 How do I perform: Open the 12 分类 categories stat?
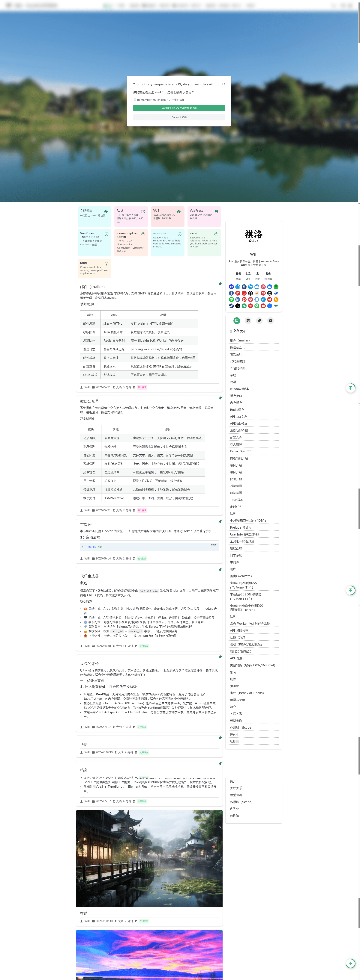pos(248,276)
